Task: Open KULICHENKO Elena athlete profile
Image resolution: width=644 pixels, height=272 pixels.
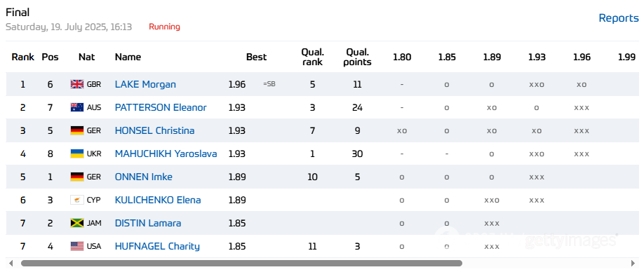Action: (x=158, y=200)
